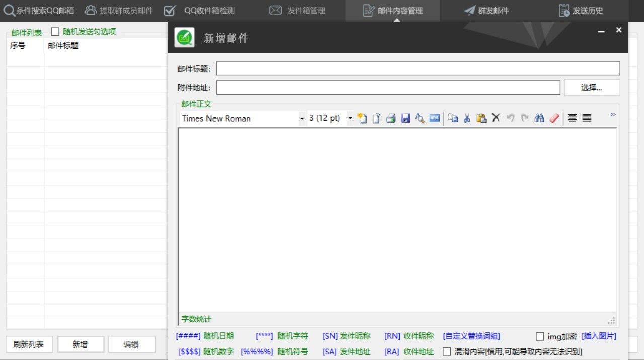
Task: Click the Print icon in editor toolbar
Action: (391, 118)
